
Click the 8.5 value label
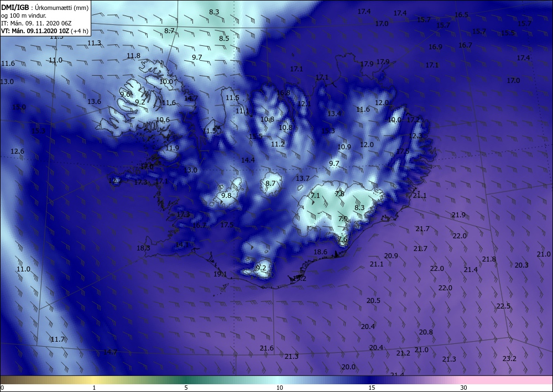click(224, 38)
